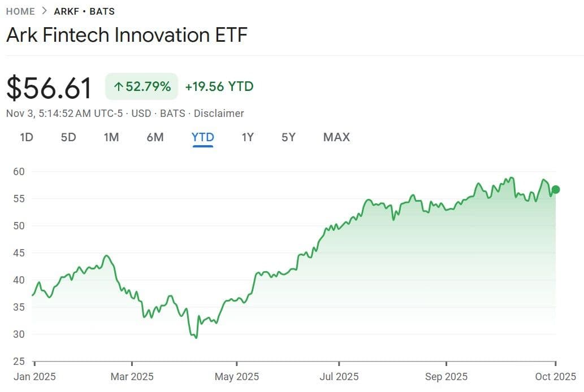Click the green up-arrow in the percentage badge
584x392 pixels.
click(118, 86)
